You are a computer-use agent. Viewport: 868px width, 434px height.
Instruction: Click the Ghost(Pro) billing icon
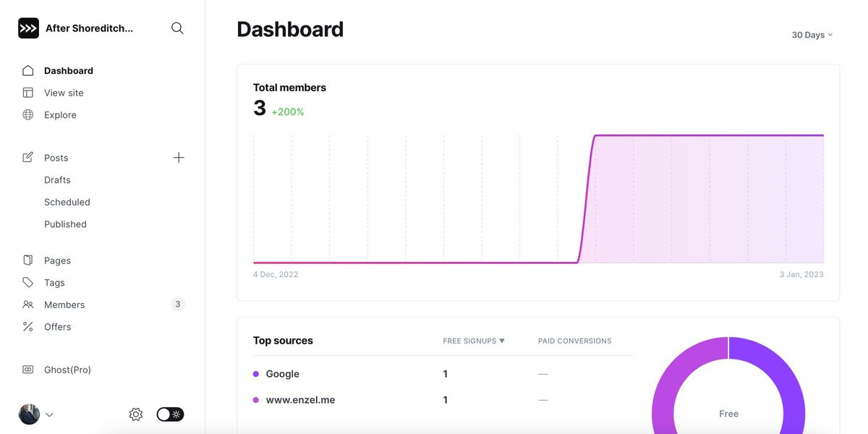click(28, 370)
